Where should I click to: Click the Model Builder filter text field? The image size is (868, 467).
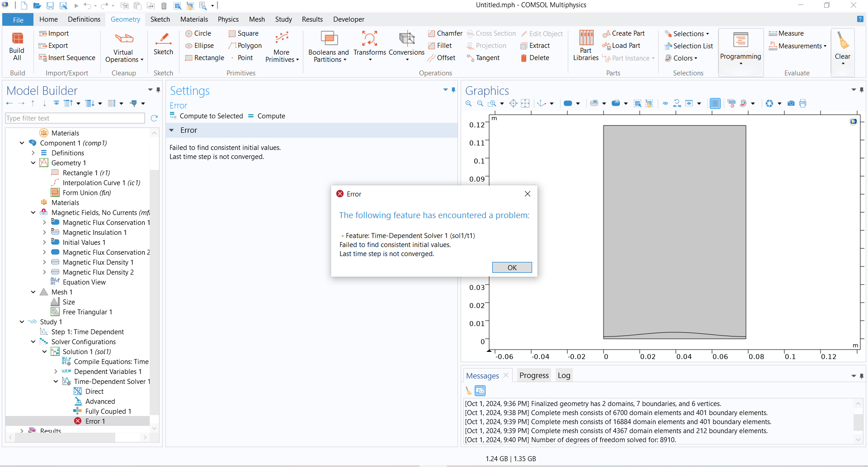tap(75, 118)
